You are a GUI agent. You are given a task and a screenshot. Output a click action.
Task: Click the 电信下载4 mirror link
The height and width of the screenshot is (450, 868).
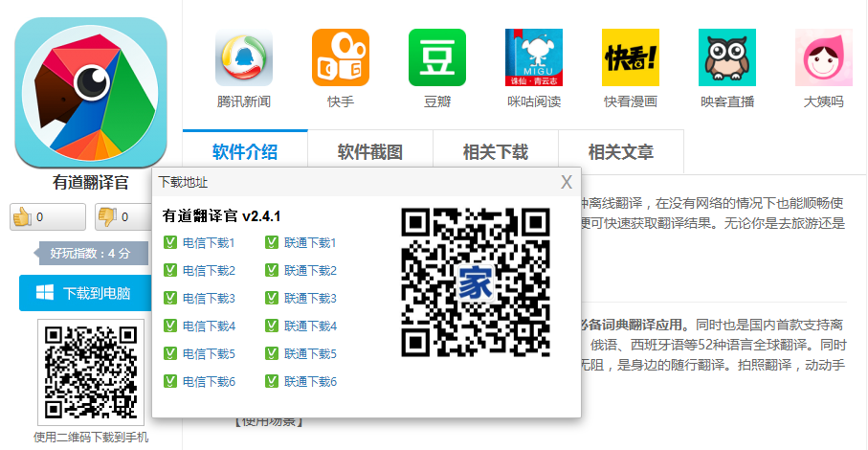click(209, 326)
